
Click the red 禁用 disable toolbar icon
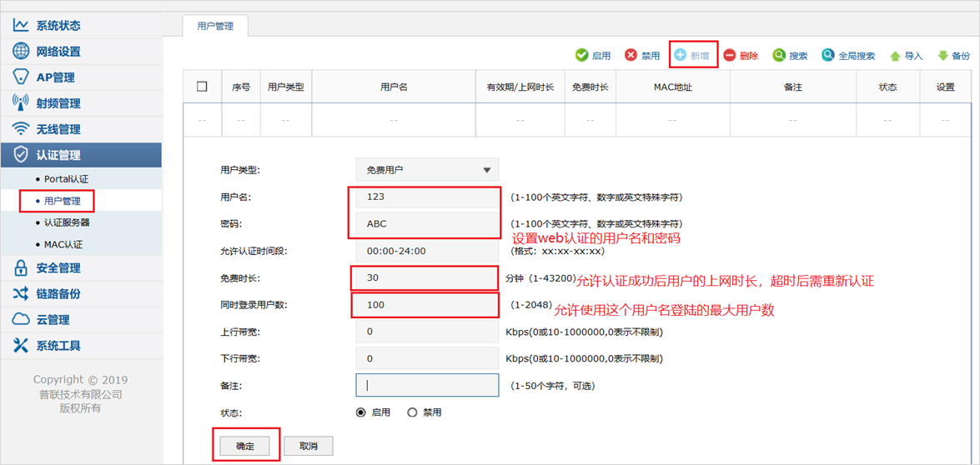click(x=631, y=55)
